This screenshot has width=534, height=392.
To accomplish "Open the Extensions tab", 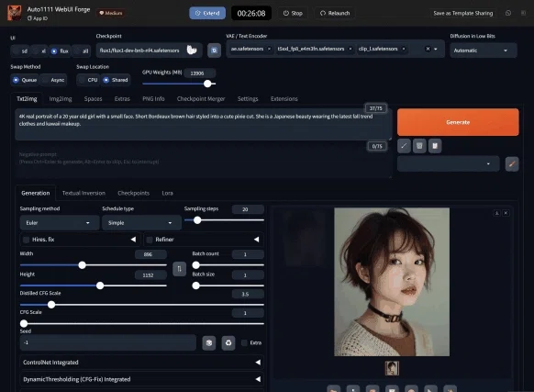I will 284,99.
